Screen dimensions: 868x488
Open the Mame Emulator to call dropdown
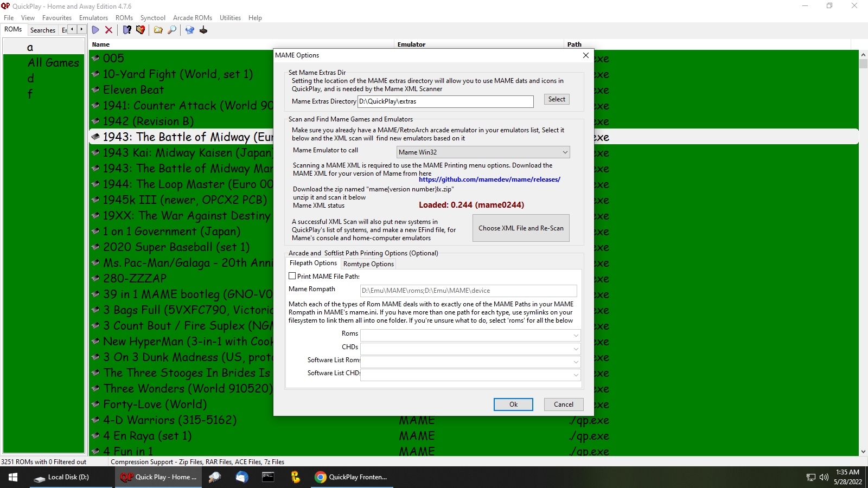coord(483,152)
